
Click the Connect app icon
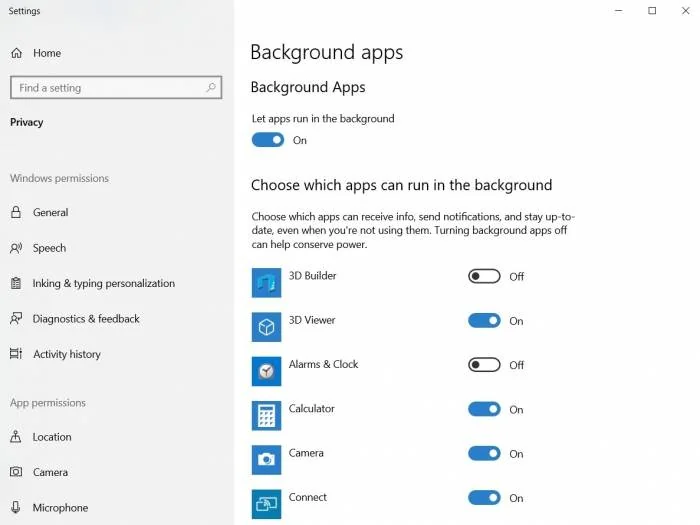tap(267, 504)
